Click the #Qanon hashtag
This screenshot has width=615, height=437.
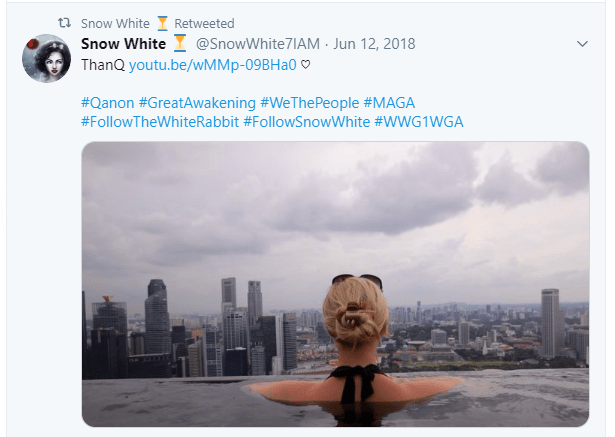point(107,103)
